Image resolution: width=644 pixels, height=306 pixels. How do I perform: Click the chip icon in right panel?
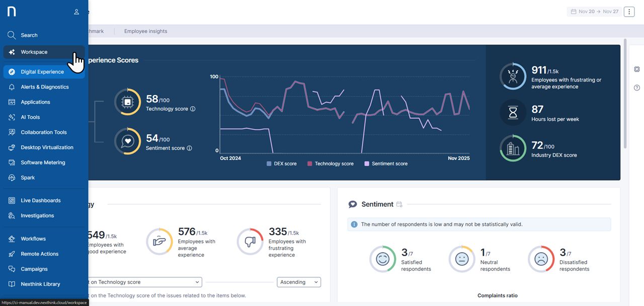pyautogui.click(x=637, y=69)
